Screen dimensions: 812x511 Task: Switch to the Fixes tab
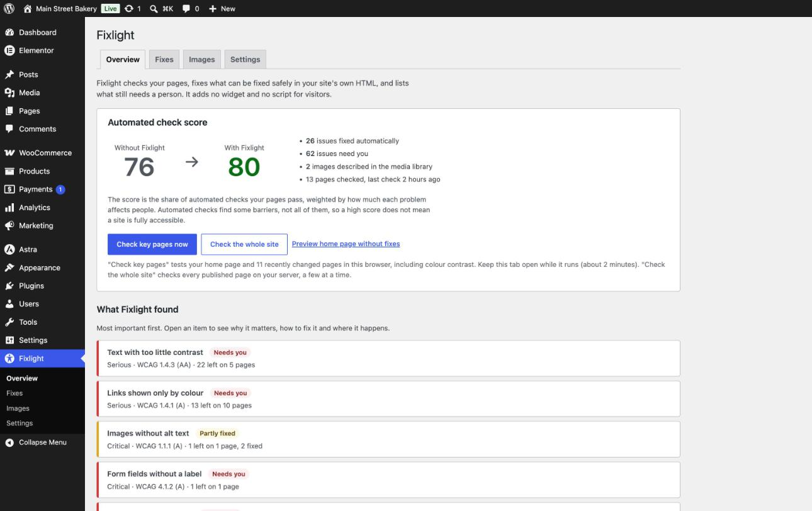pos(164,59)
